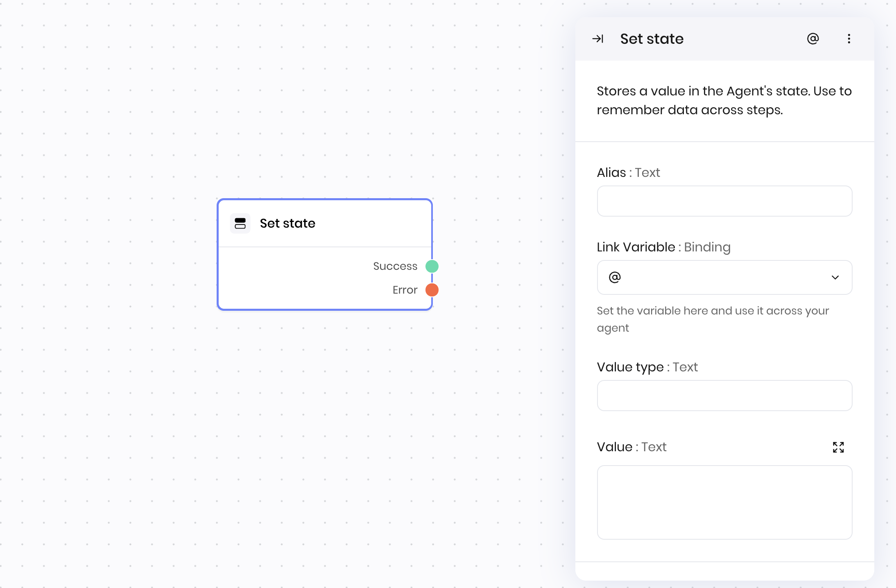Click the @ symbol in Link Variable field
This screenshot has height=588, width=896.
pyautogui.click(x=615, y=278)
